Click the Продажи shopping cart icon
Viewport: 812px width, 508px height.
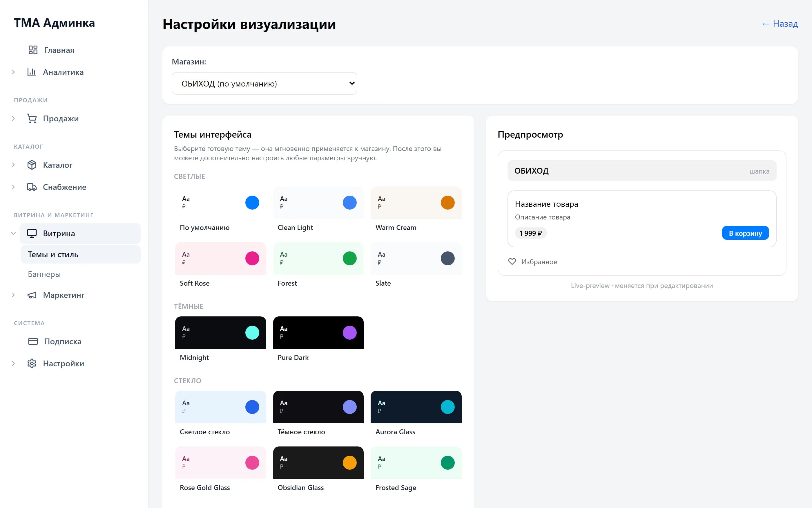click(x=32, y=118)
